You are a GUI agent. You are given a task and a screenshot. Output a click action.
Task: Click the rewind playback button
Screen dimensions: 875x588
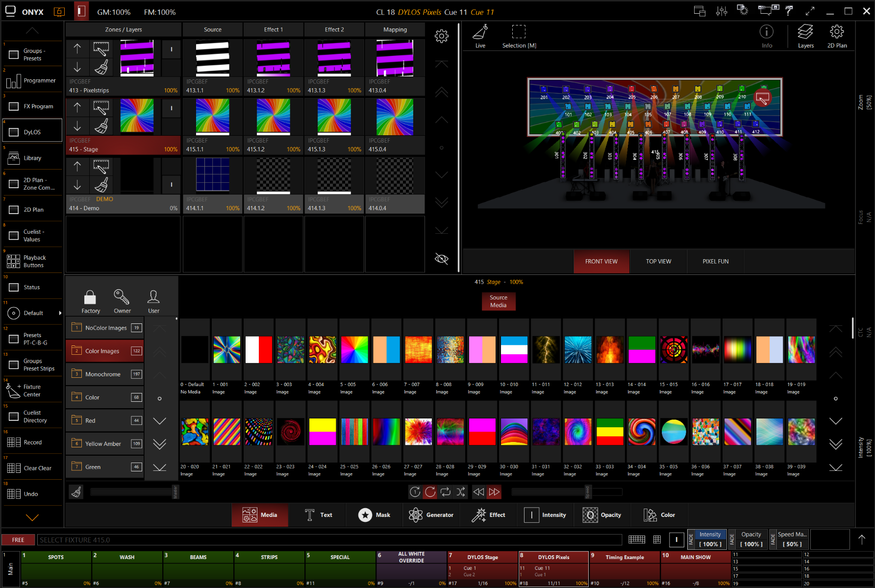[x=478, y=491]
